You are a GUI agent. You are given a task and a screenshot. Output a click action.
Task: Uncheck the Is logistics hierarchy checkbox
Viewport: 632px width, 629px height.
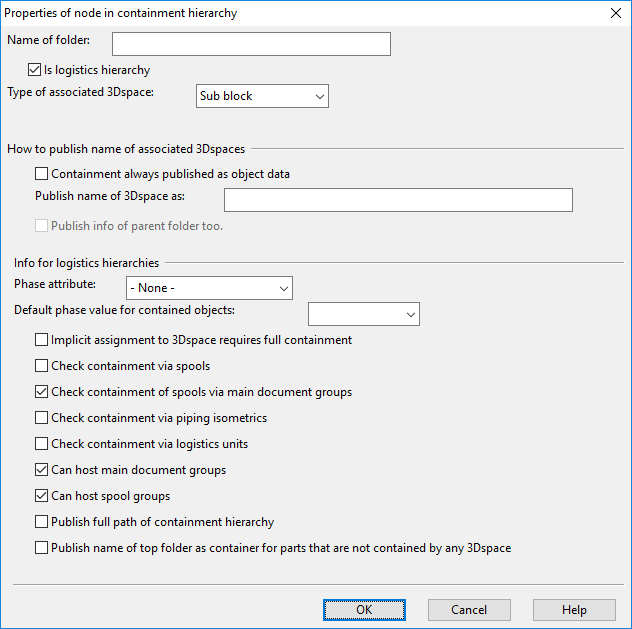point(35,70)
